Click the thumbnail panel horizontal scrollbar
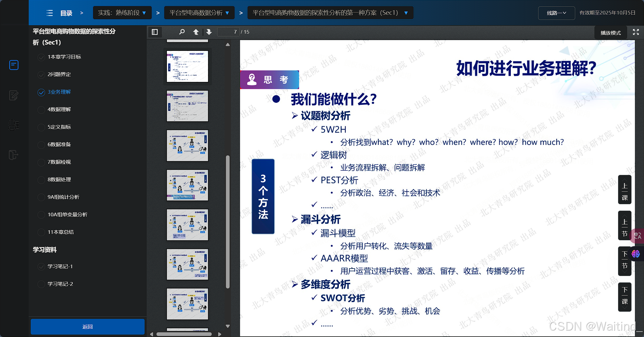Viewport: 644px width, 337px height. [x=184, y=334]
